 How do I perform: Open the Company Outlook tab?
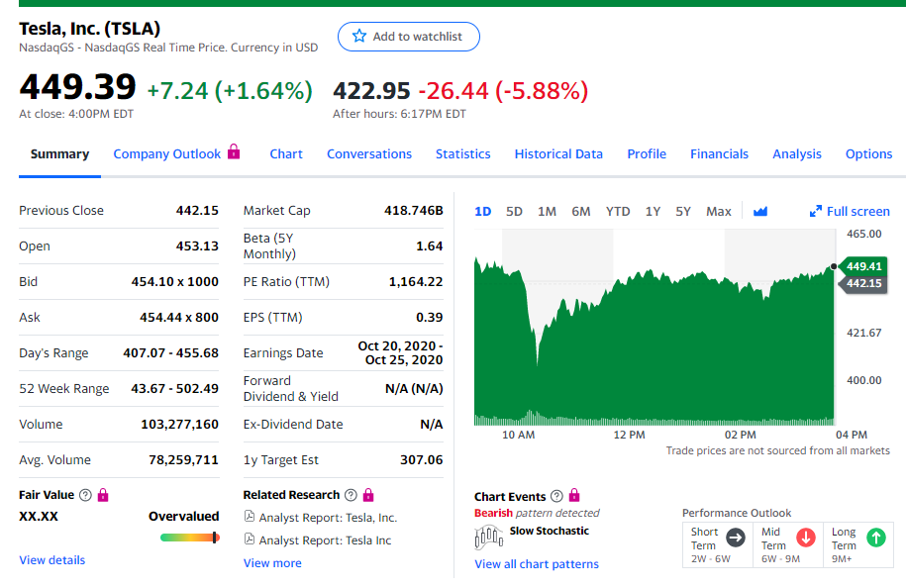point(167,153)
